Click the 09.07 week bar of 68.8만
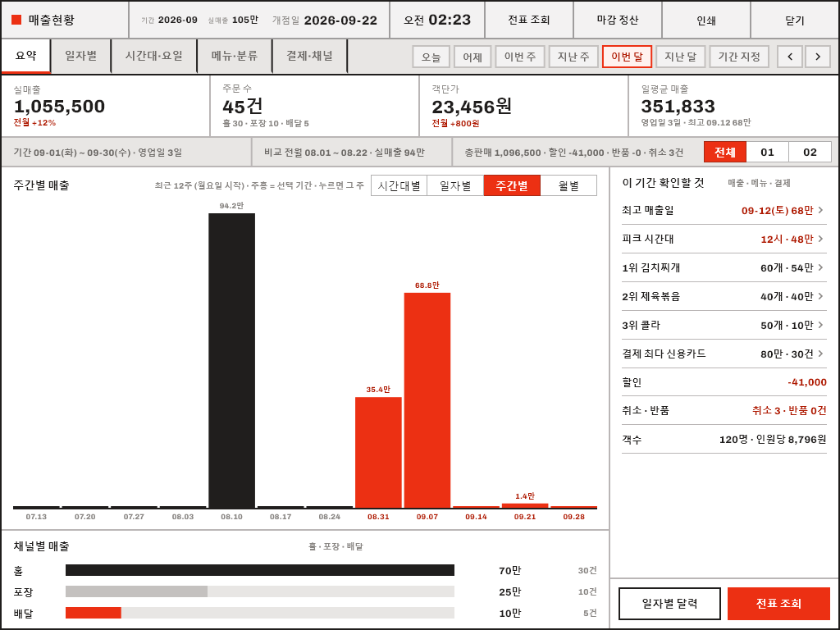Screen dimensions: 840x630 [427, 400]
